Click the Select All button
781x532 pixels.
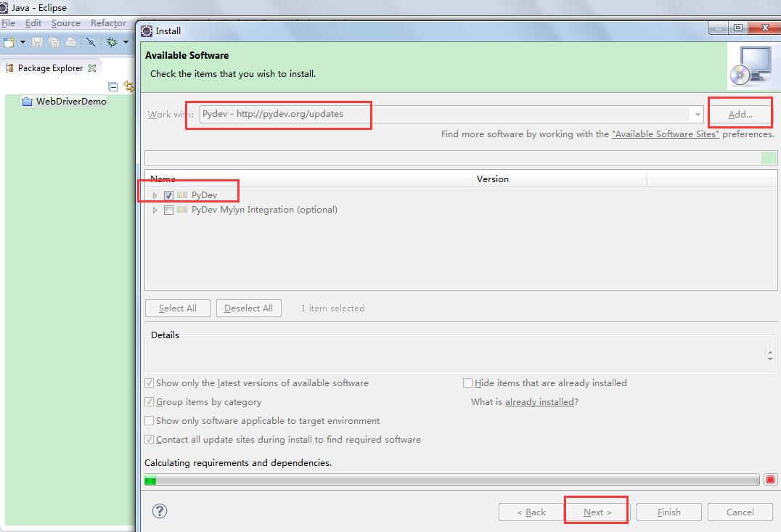pyautogui.click(x=177, y=308)
